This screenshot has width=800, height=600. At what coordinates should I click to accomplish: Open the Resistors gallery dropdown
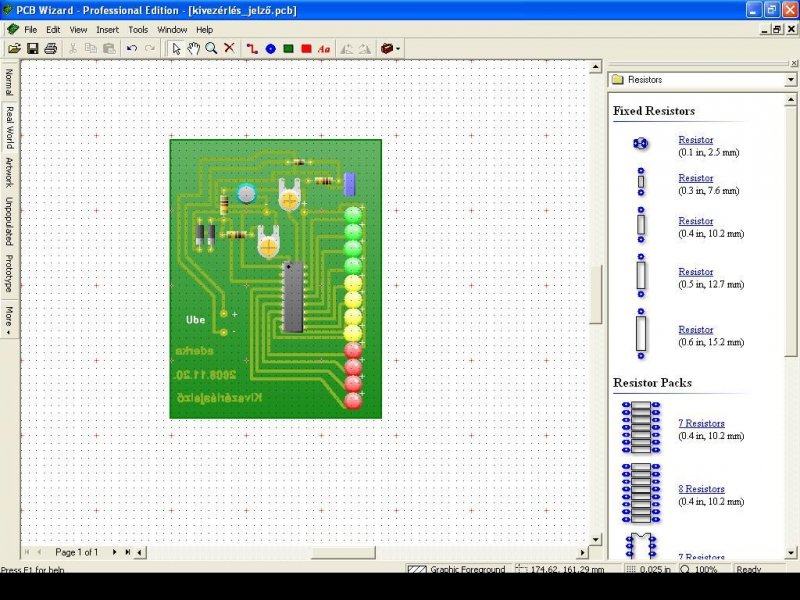pos(791,80)
